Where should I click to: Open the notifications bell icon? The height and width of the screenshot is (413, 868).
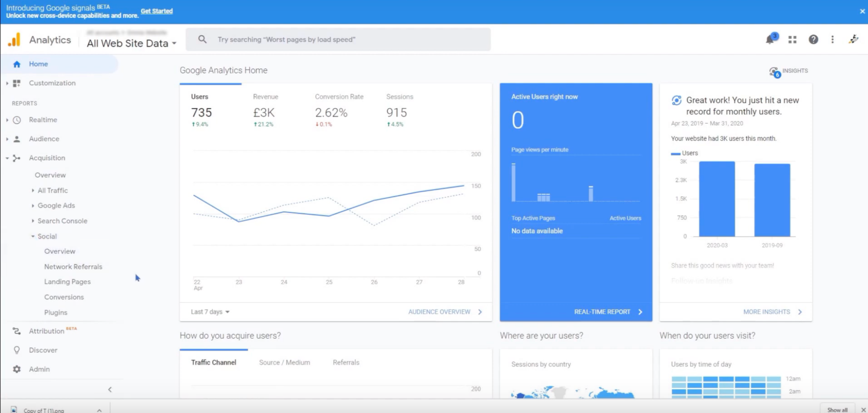pyautogui.click(x=770, y=39)
